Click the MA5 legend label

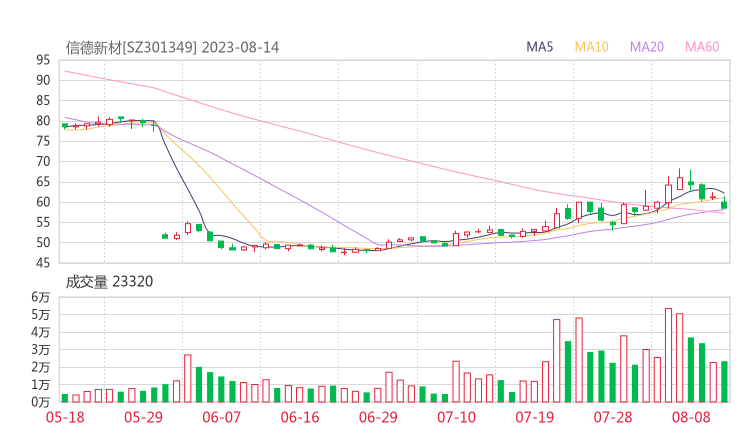tap(539, 47)
